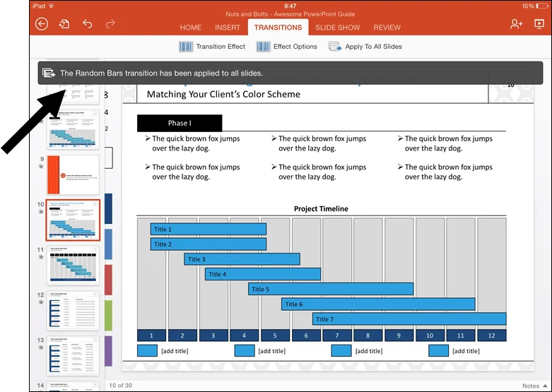Tap the battery indicator in status bar
This screenshot has width=552, height=392.
pos(542,6)
